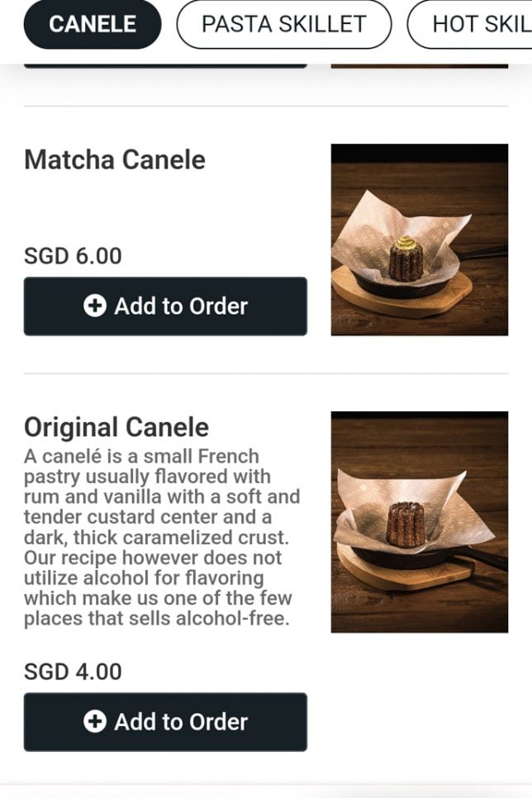Click the Original Canele description text

tap(161, 537)
